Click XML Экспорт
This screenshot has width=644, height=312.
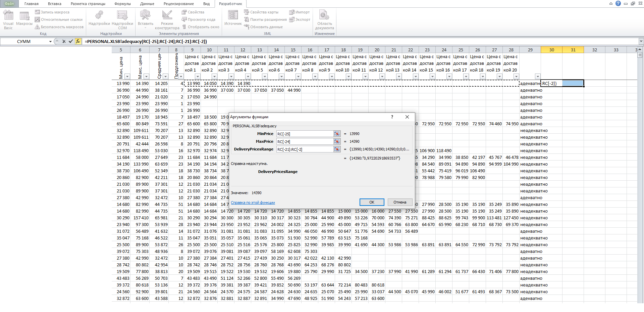point(300,19)
